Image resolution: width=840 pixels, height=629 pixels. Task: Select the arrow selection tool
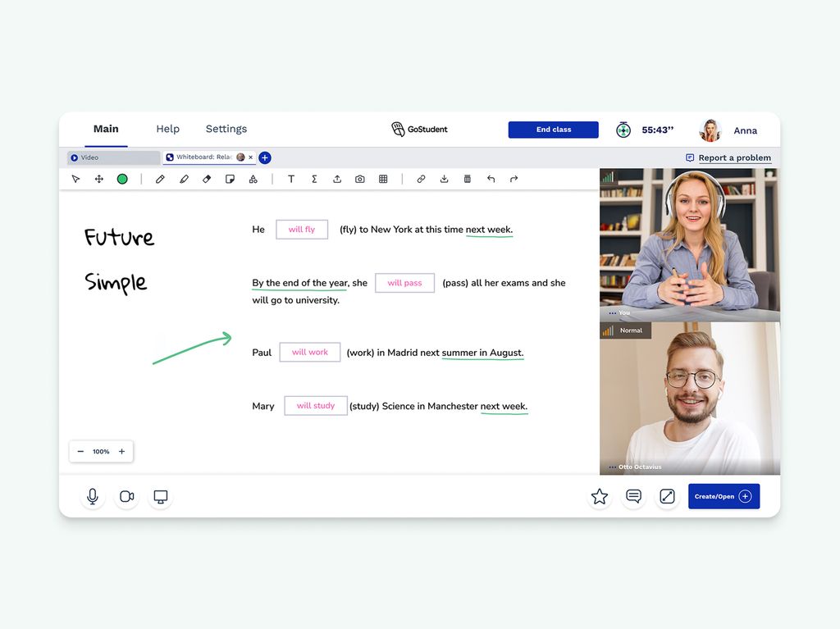(75, 179)
